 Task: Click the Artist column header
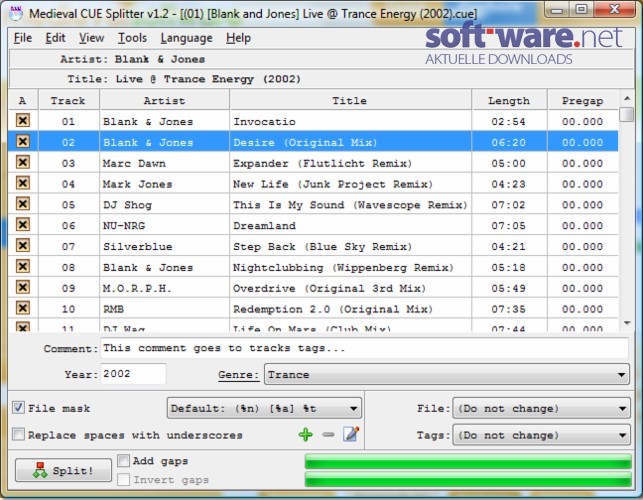(x=164, y=100)
